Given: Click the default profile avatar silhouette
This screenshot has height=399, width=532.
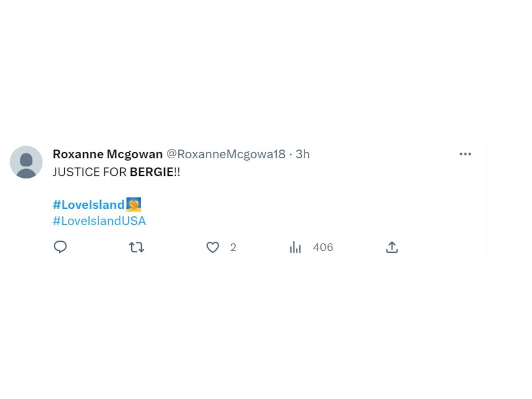Looking at the screenshot, I should coord(26,162).
